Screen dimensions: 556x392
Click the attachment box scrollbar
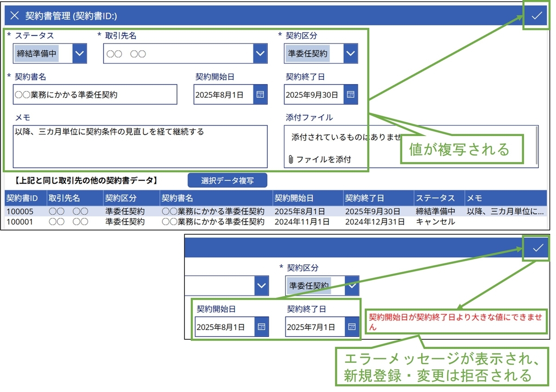(537, 146)
